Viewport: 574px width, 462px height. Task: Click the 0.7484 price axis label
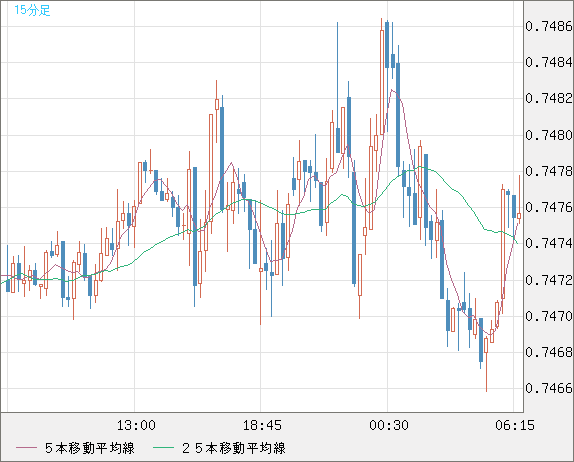click(x=549, y=62)
